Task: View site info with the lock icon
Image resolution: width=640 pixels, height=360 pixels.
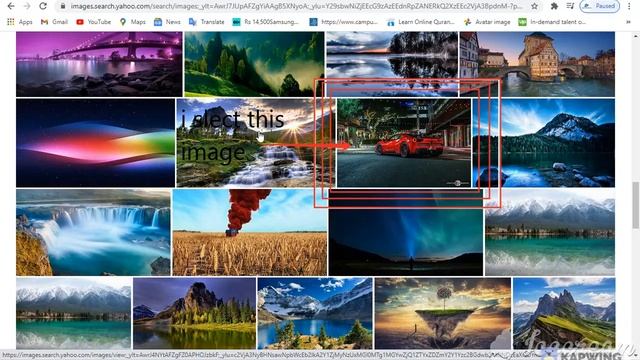Action: 62,6
